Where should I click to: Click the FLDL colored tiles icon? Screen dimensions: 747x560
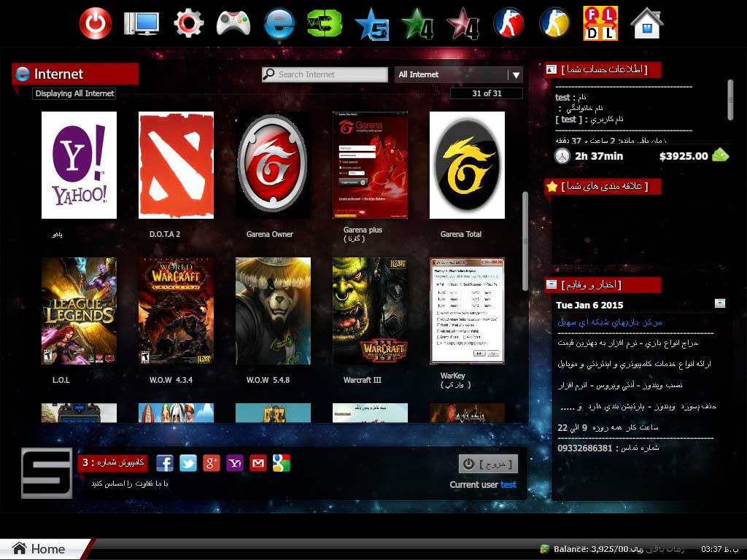point(600,23)
